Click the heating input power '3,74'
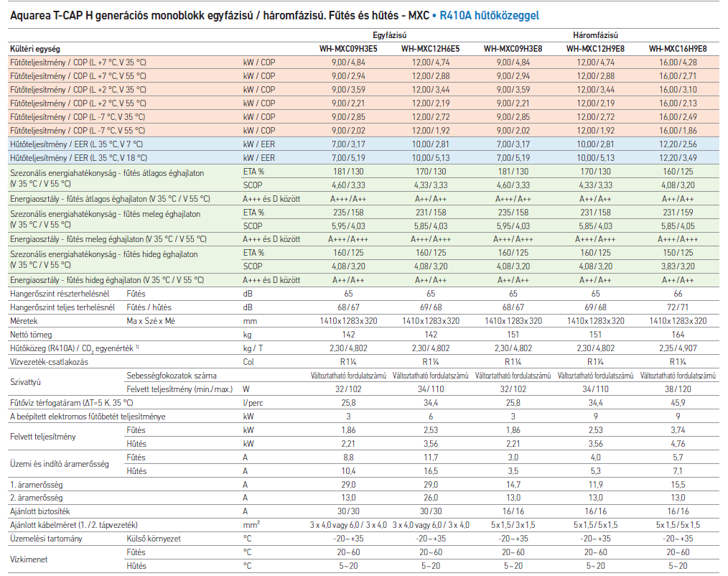This screenshot has height=576, width=728. 678,430
